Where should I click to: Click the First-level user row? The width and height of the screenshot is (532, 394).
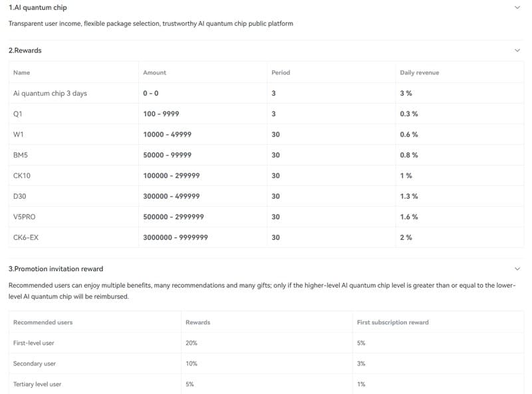pos(267,343)
